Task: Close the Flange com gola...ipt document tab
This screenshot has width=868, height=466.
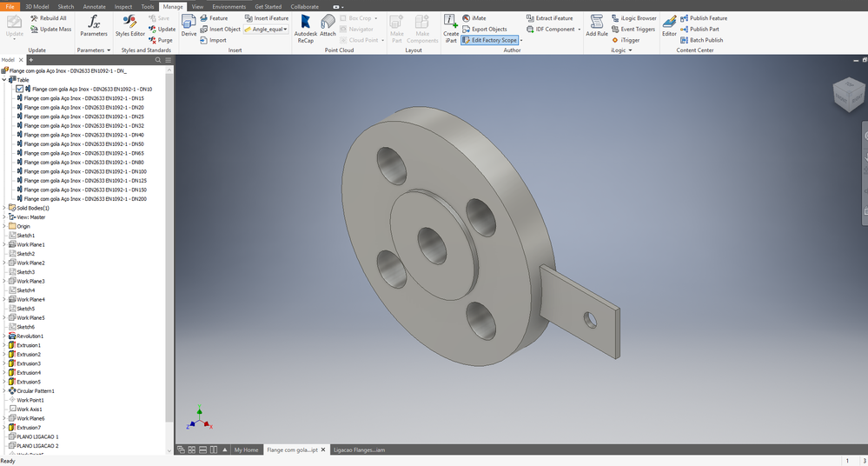Action: [x=323, y=450]
